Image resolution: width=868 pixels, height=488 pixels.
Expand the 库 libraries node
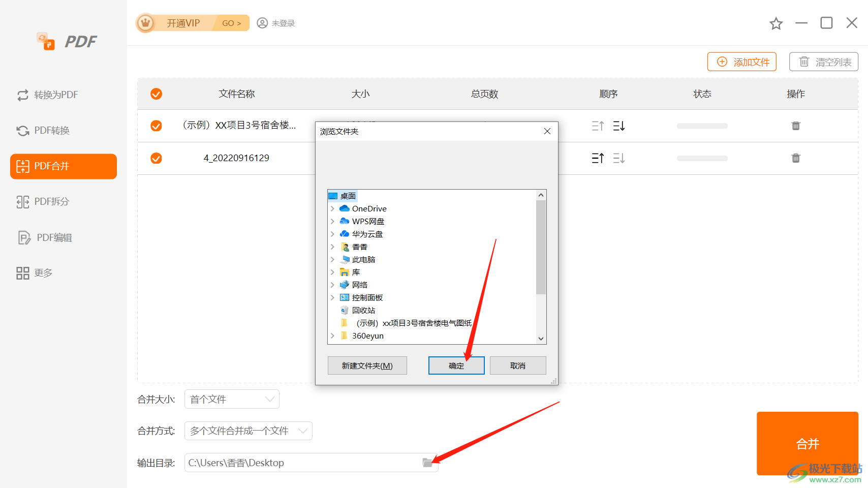(332, 272)
